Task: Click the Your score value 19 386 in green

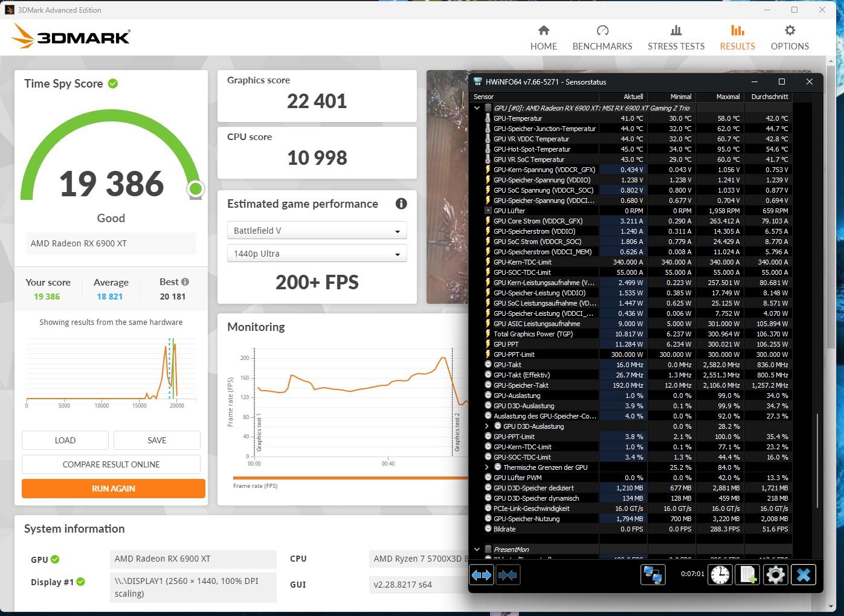Action: point(47,297)
